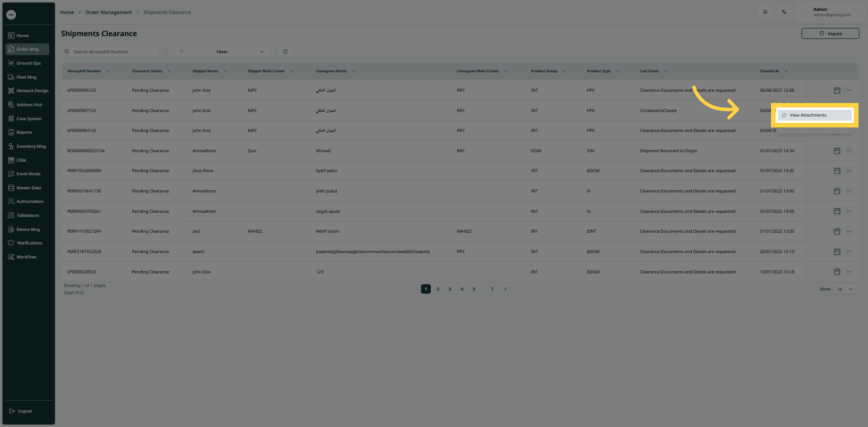868x427 pixels.
Task: Open the Admin user profile
Action: click(832, 12)
